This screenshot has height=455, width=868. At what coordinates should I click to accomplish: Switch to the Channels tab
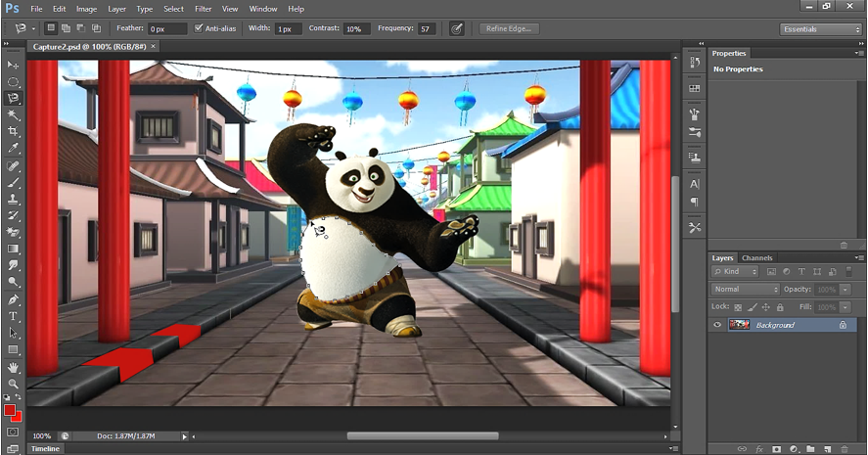[x=756, y=258]
